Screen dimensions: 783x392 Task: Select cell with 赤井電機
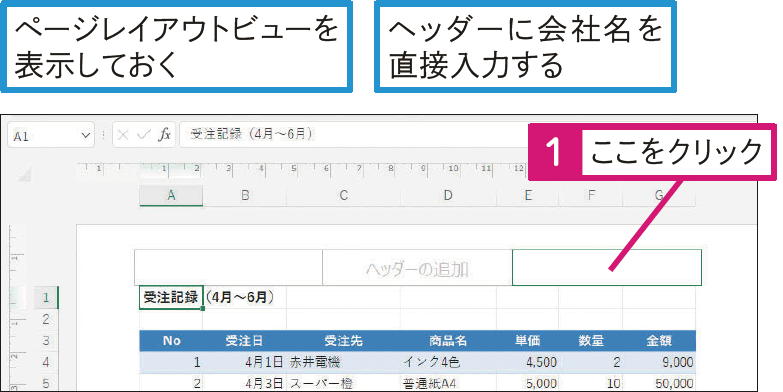click(343, 362)
